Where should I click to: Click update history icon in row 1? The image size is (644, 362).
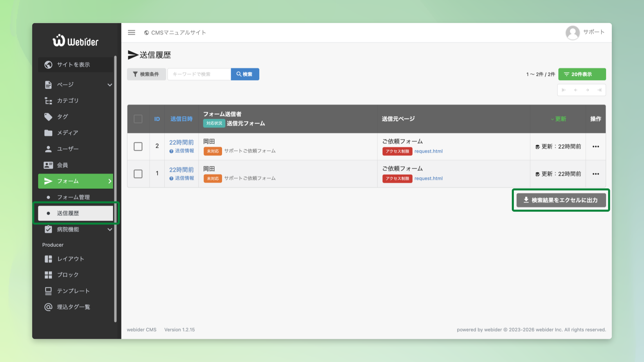click(x=537, y=174)
